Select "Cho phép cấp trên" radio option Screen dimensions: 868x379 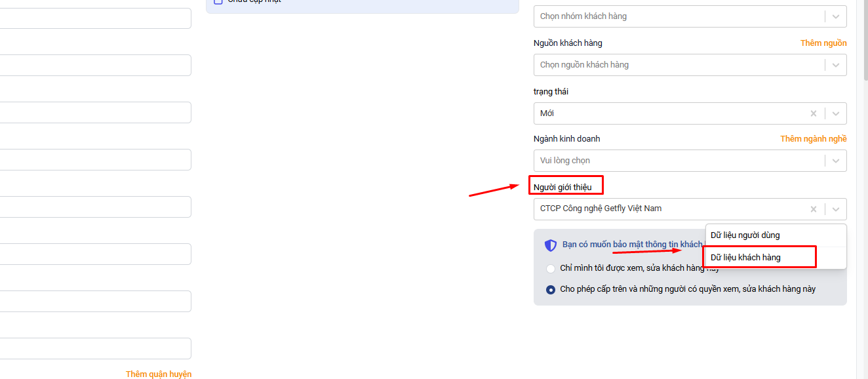[551, 289]
